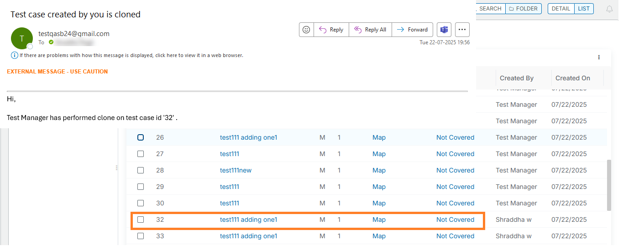Click the Map link for test case 30
This screenshot has width=644, height=246.
[x=379, y=203]
